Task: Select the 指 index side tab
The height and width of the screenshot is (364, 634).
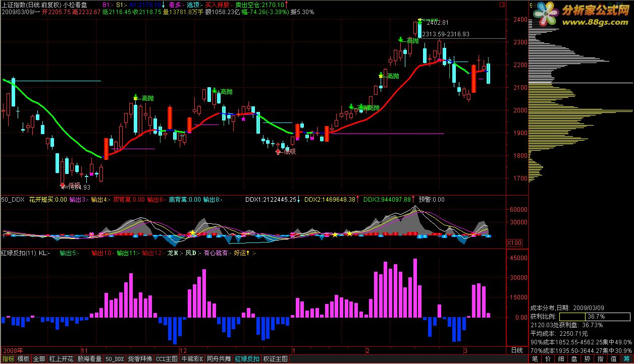Action: [600, 359]
